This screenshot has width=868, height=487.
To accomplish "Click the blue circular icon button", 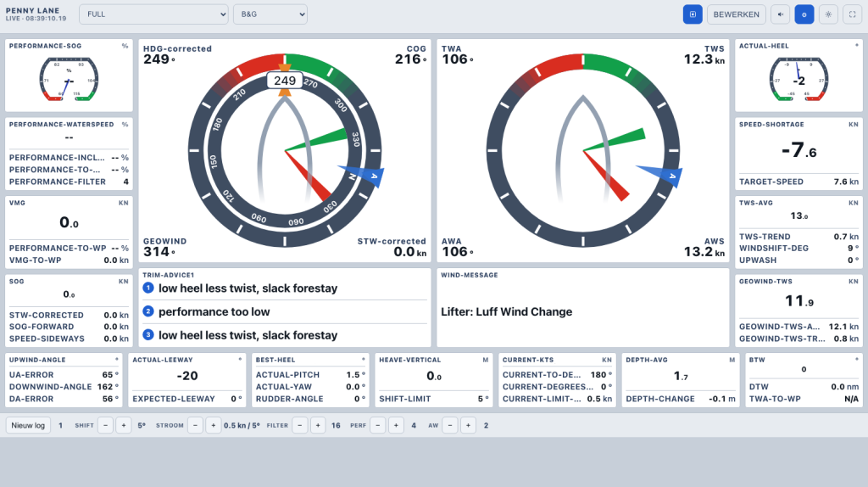I will [804, 14].
